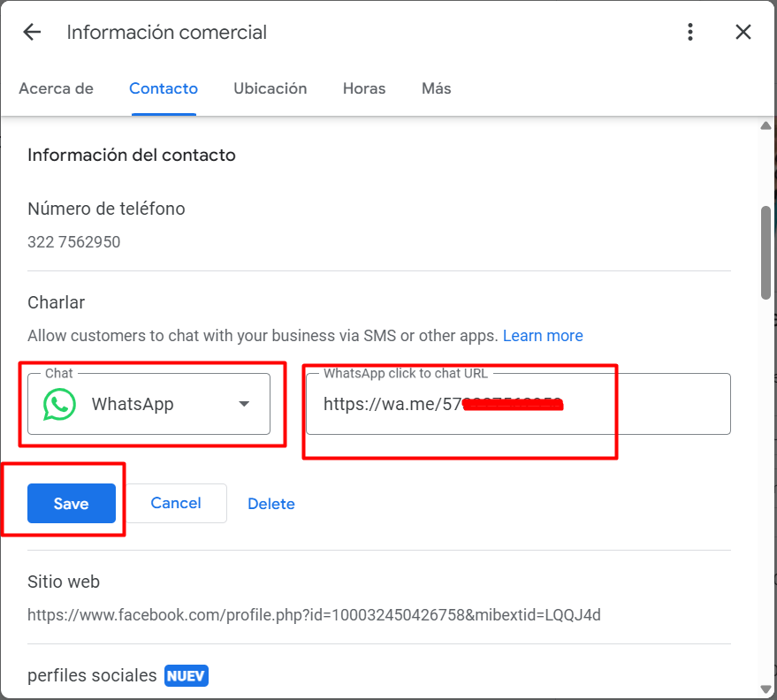Open the Ubicación tab

270,88
